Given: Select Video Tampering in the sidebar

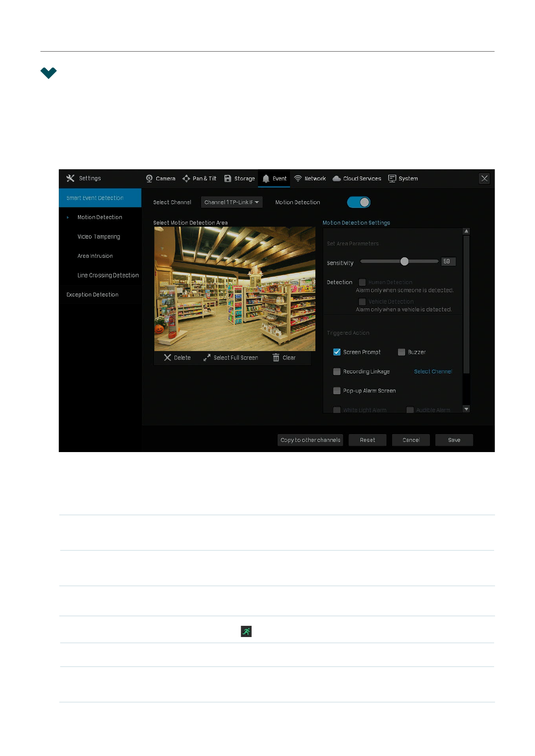Looking at the screenshot, I should pyautogui.click(x=99, y=237).
